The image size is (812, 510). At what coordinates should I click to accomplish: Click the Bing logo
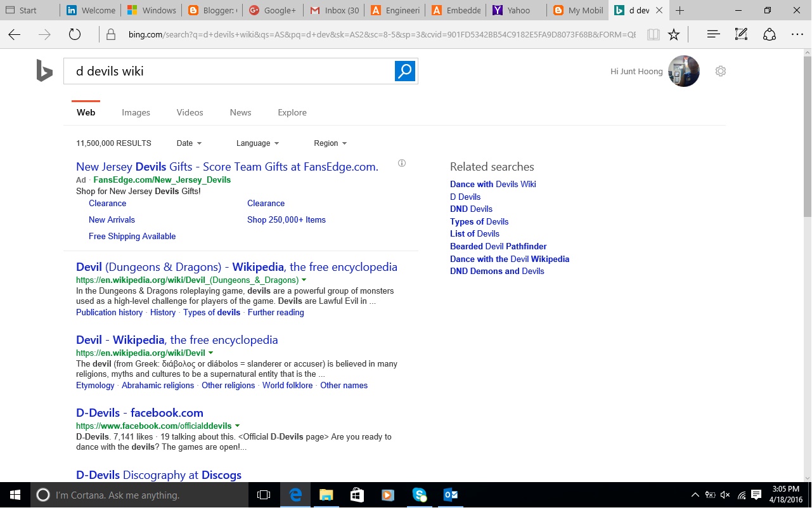[44, 70]
